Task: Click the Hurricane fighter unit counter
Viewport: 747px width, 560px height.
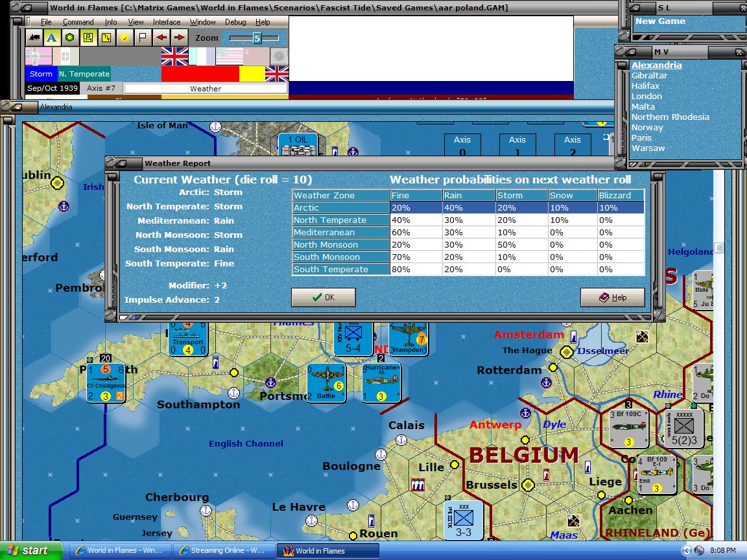Action: tap(381, 382)
